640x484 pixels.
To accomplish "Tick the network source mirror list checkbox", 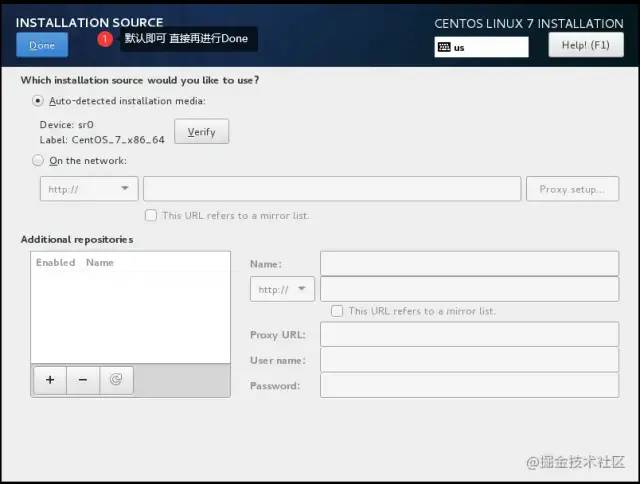I will pyautogui.click(x=151, y=215).
